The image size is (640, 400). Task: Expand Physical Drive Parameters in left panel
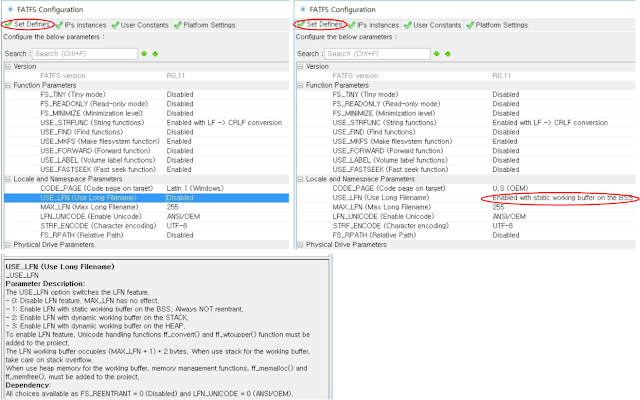coord(8,245)
